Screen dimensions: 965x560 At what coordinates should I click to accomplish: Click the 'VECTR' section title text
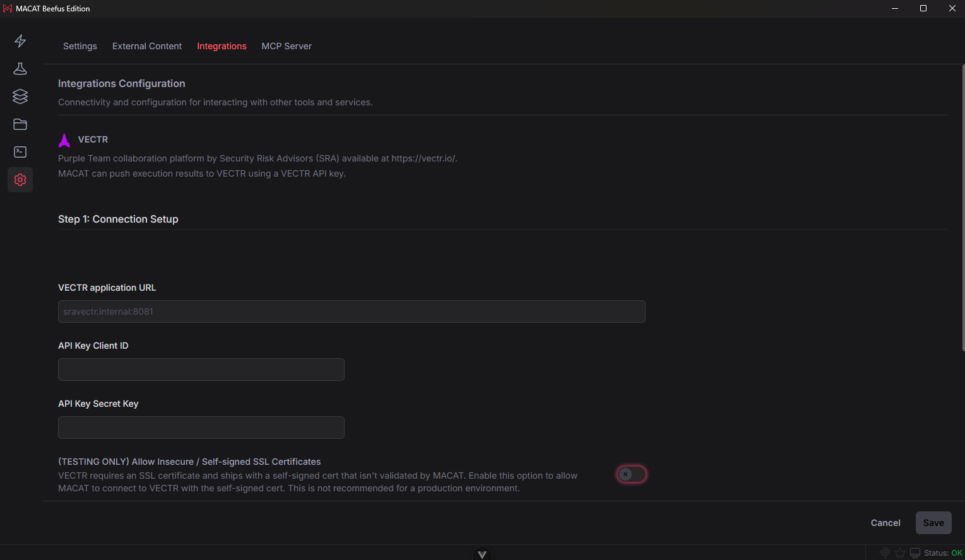[93, 139]
